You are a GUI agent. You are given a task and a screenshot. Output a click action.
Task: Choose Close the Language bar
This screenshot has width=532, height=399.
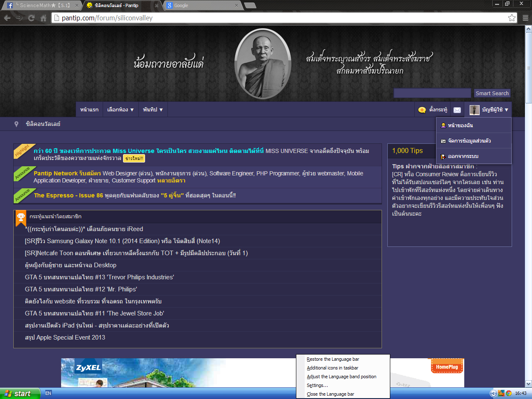pyautogui.click(x=330, y=394)
